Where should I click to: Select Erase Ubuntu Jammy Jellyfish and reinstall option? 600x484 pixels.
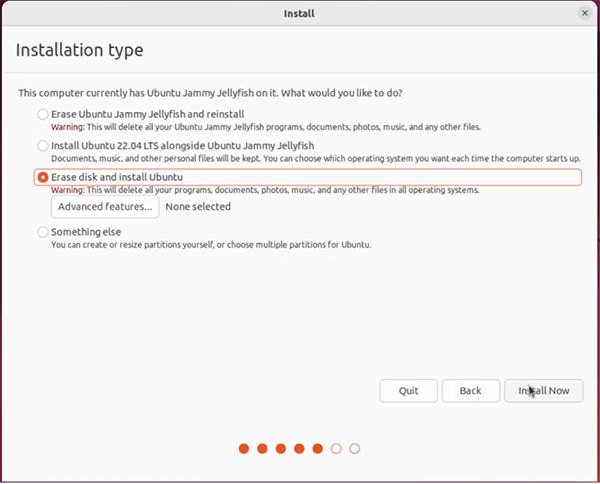coord(42,114)
